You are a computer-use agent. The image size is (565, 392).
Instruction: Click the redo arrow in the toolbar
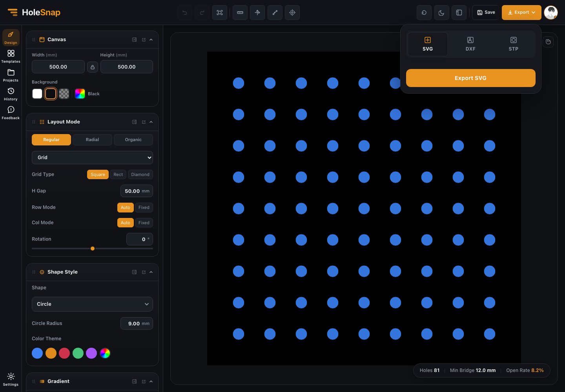202,13
